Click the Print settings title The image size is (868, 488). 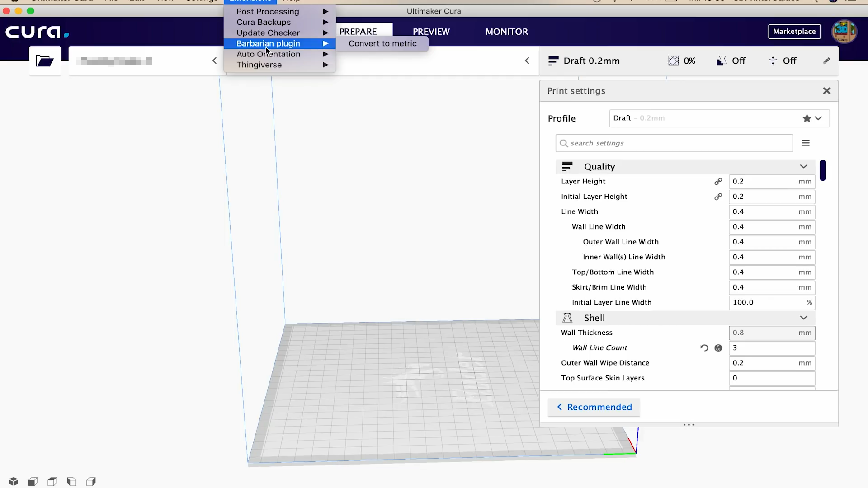576,91
